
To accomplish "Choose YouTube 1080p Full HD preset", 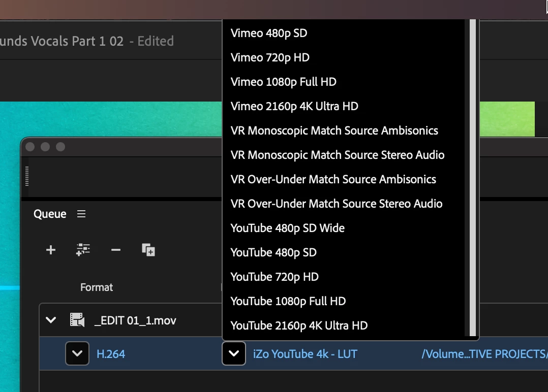I will (x=344, y=301).
